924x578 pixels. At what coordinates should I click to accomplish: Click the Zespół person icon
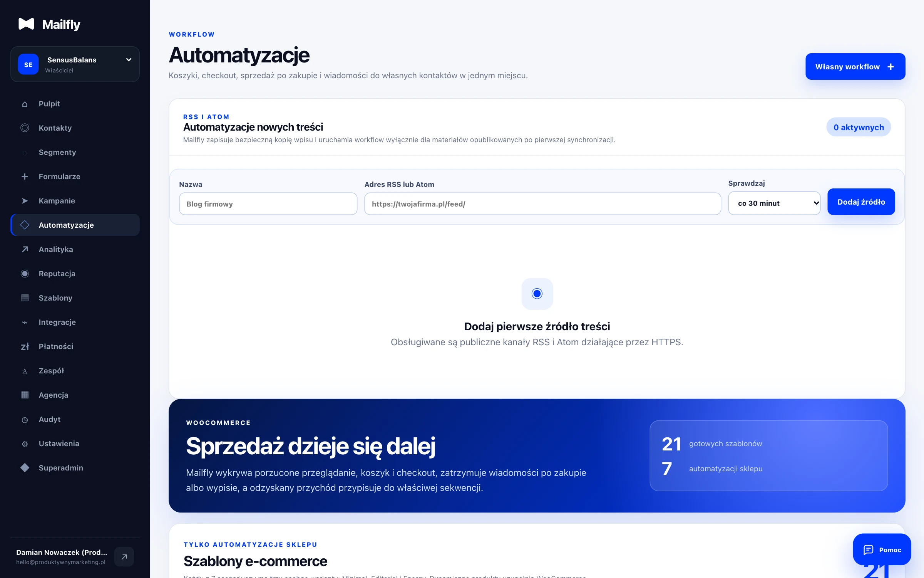point(25,371)
